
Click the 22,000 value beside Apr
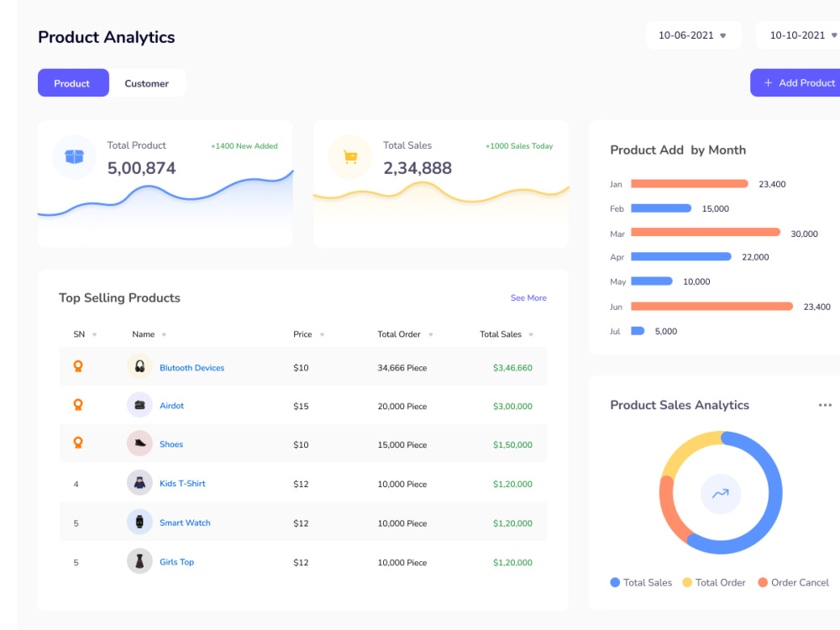pos(755,257)
